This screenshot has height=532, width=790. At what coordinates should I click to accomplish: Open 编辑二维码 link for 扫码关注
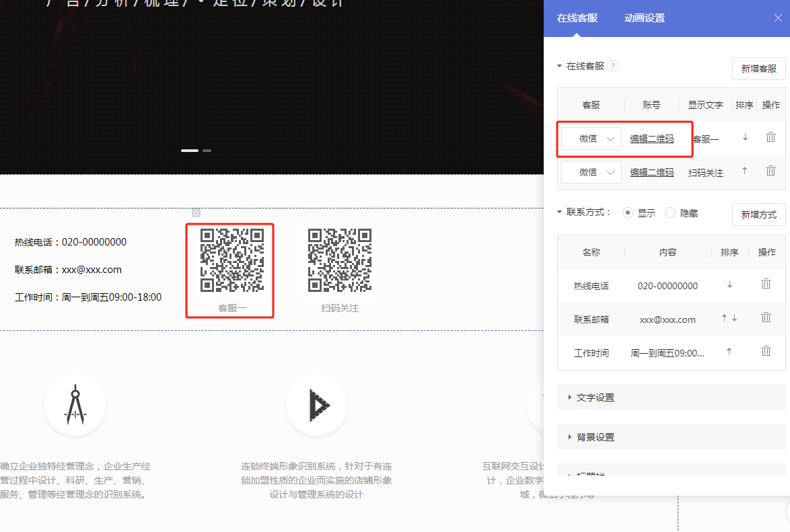coord(652,172)
